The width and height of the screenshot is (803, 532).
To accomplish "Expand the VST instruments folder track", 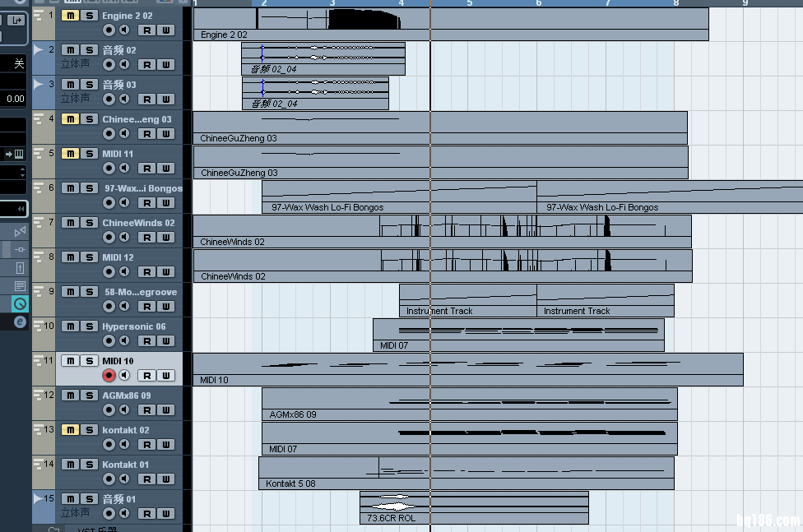I will [53, 529].
